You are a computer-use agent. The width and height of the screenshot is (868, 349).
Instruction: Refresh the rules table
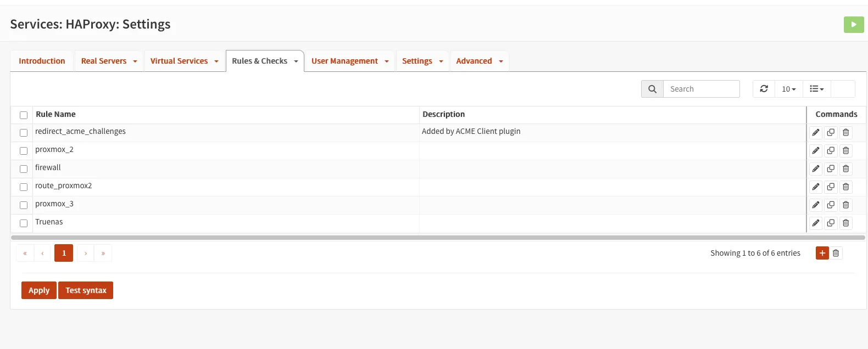[x=764, y=89]
